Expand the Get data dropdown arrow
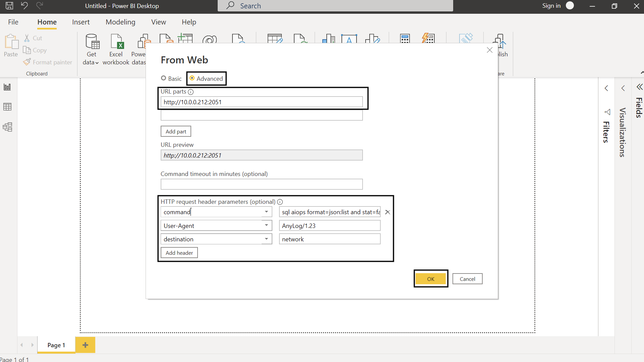644x362 pixels. click(97, 63)
